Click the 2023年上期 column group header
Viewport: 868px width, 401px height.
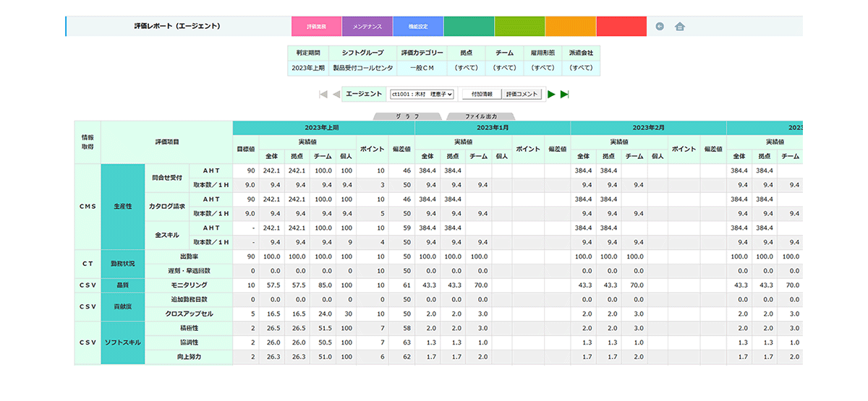[x=324, y=127]
